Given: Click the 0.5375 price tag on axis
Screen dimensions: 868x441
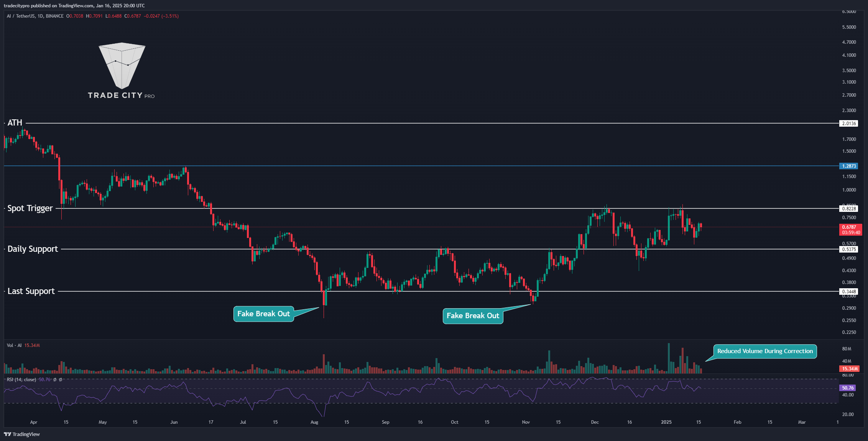Looking at the screenshot, I should click(x=848, y=249).
